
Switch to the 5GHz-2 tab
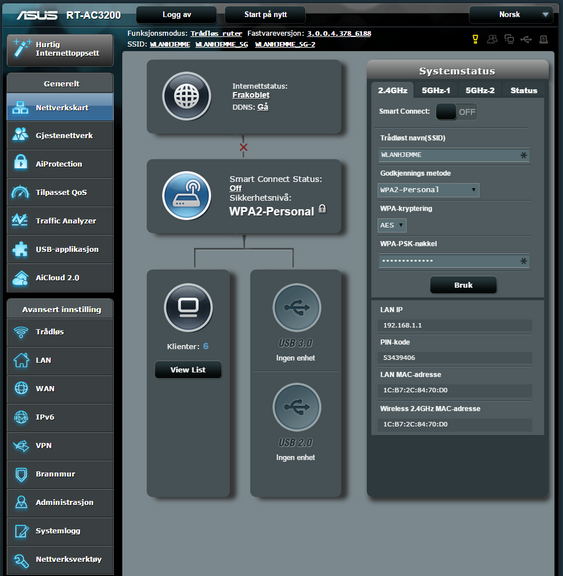[x=480, y=90]
